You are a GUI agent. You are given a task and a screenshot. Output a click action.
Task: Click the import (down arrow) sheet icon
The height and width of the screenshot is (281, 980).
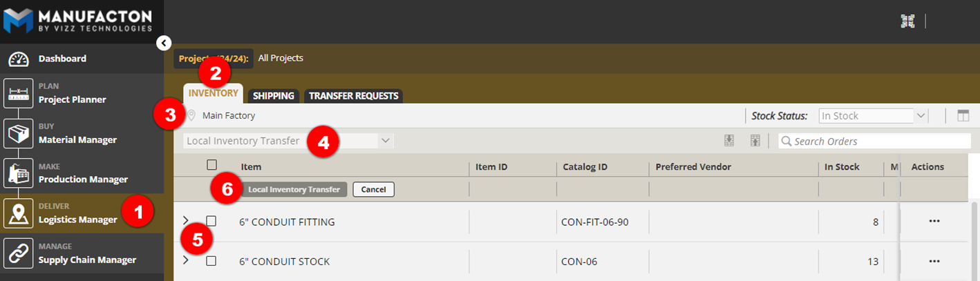click(729, 141)
